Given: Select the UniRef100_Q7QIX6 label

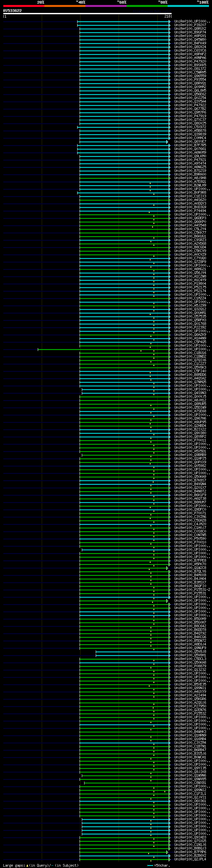Looking at the screenshot, I should 190,360.
